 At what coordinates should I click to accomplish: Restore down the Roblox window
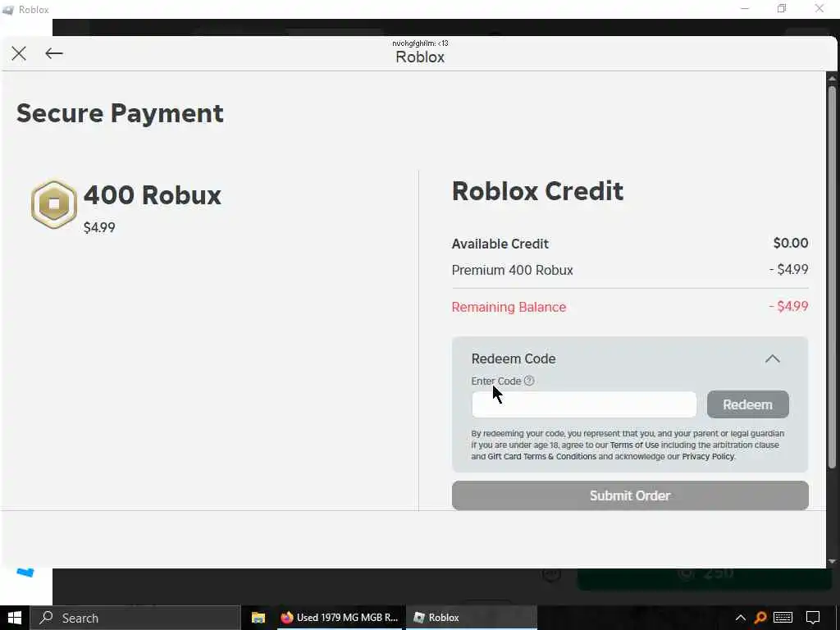pos(782,8)
